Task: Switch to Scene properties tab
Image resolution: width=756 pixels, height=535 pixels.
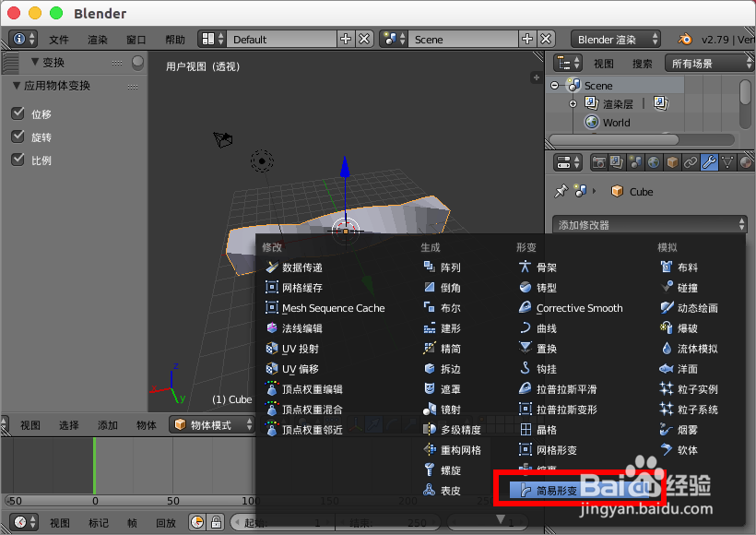Action: (635, 162)
